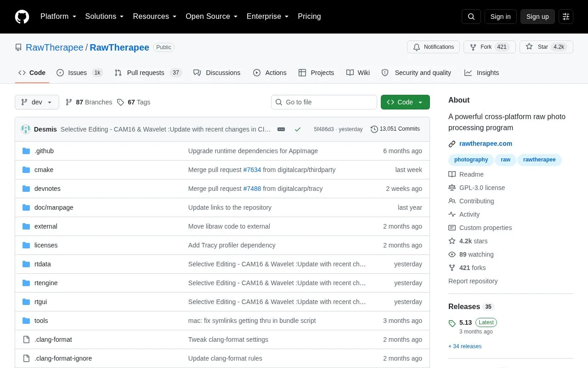Click the Go to file field
Screen dimensions: 588x368
pos(324,102)
